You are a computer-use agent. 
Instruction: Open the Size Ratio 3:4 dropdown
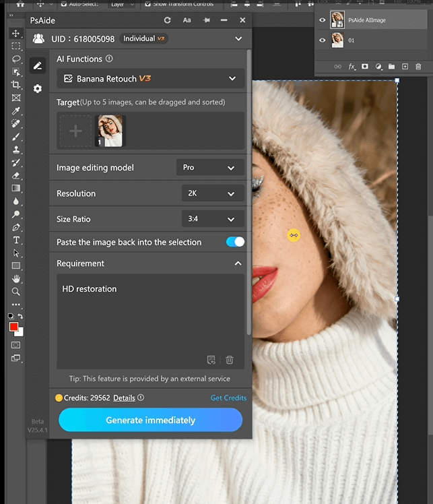tap(213, 219)
